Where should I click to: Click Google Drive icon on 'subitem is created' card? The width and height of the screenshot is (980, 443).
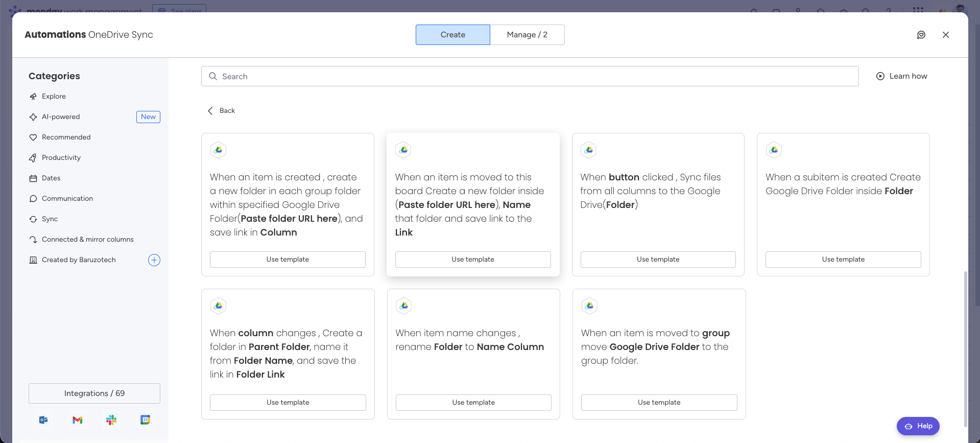tap(774, 150)
